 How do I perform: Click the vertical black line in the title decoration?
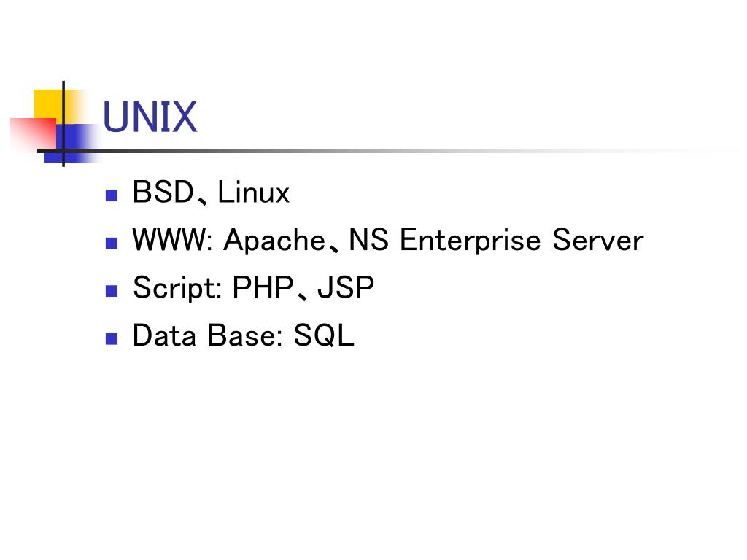click(63, 124)
